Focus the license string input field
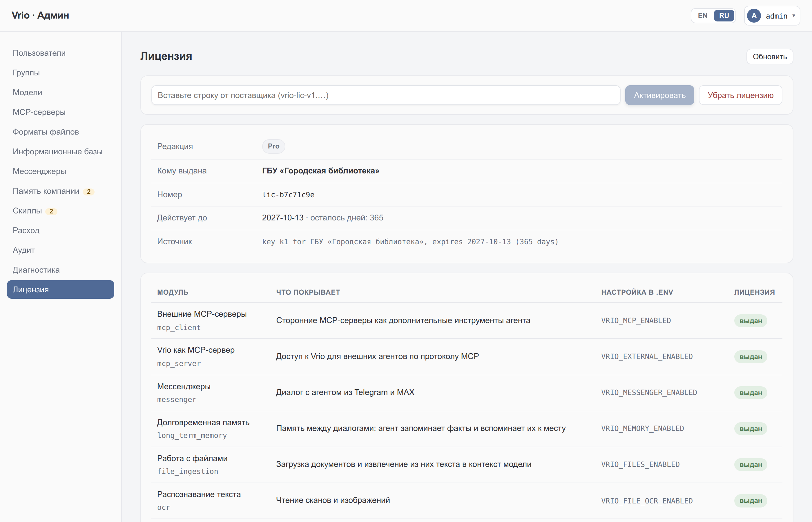 [386, 95]
